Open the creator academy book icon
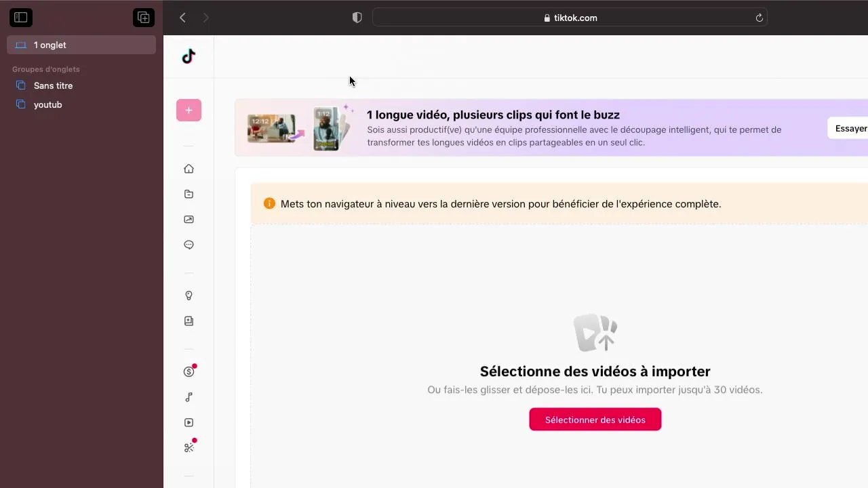The image size is (868, 488). point(189,321)
